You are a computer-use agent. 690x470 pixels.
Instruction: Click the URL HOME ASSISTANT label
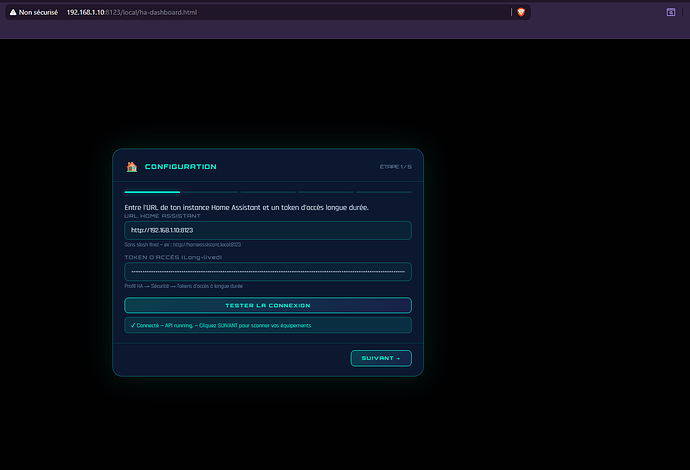[x=162, y=216]
